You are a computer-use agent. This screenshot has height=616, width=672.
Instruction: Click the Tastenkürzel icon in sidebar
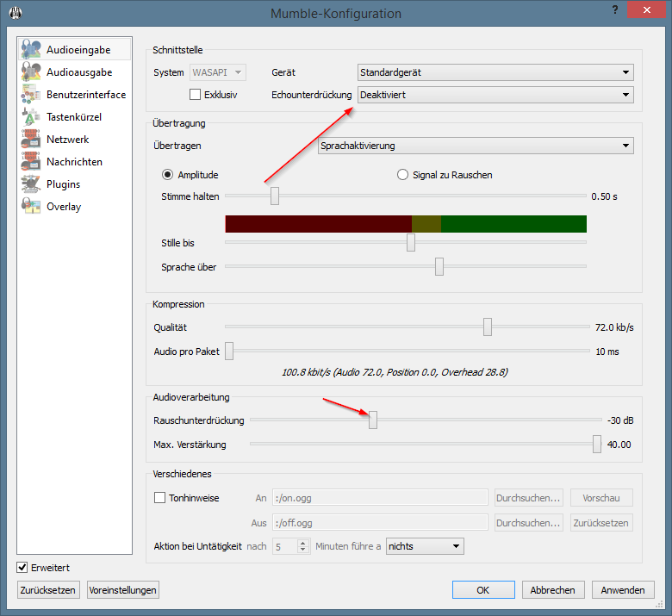31,116
